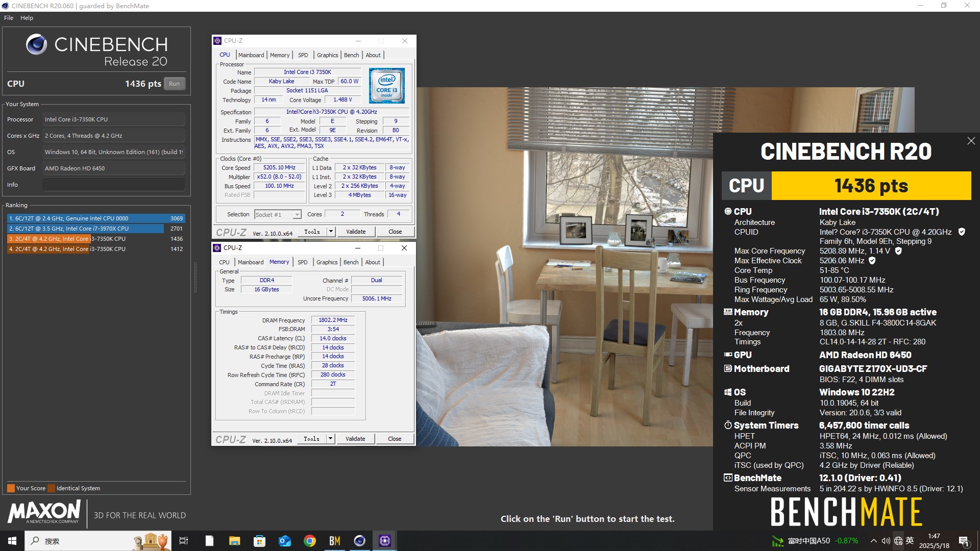Image resolution: width=980 pixels, height=551 pixels.
Task: Open the File menu in Cinebench
Action: (9, 18)
